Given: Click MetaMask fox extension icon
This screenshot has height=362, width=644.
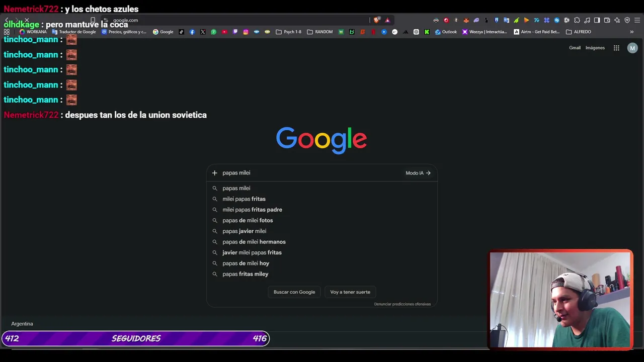Looking at the screenshot, I should (466, 20).
